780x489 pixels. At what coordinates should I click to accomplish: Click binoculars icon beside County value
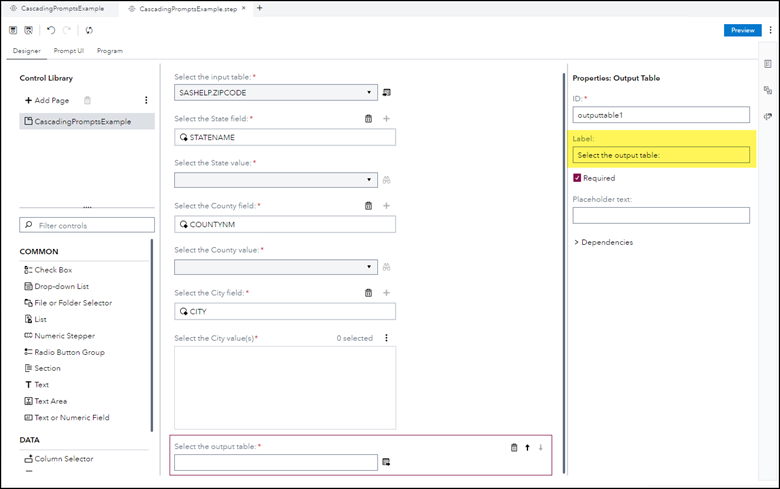click(387, 267)
